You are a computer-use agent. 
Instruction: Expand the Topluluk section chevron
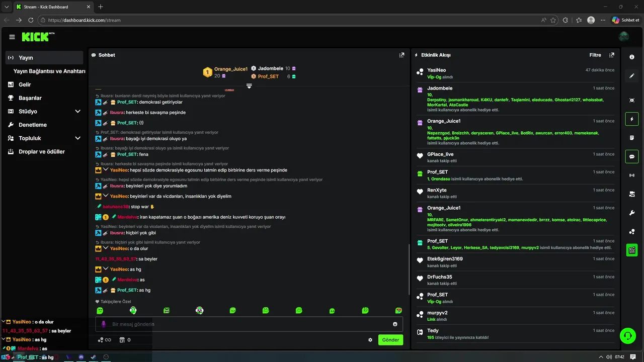point(77,138)
